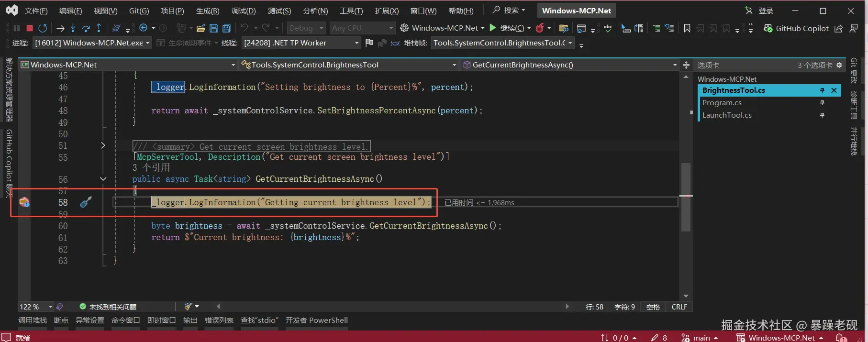Expand the collapsed summary comment on line 51
The image size is (868, 342).
[x=103, y=145]
